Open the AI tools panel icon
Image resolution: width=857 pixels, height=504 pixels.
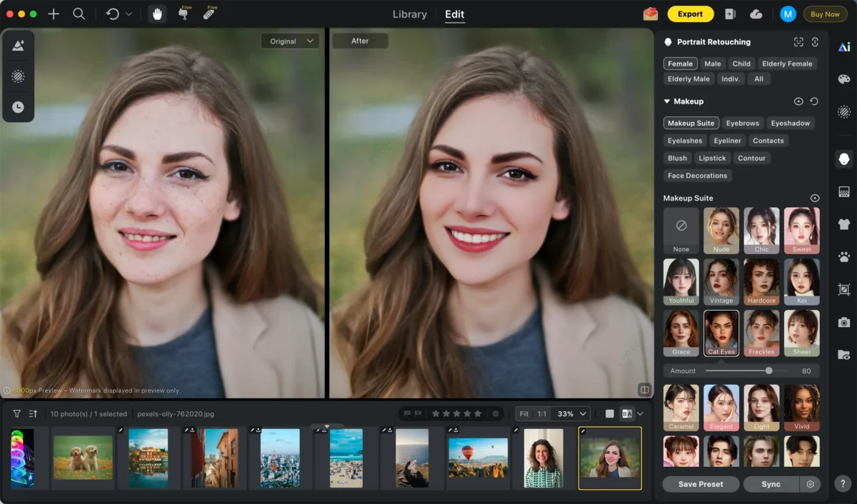pos(844,47)
